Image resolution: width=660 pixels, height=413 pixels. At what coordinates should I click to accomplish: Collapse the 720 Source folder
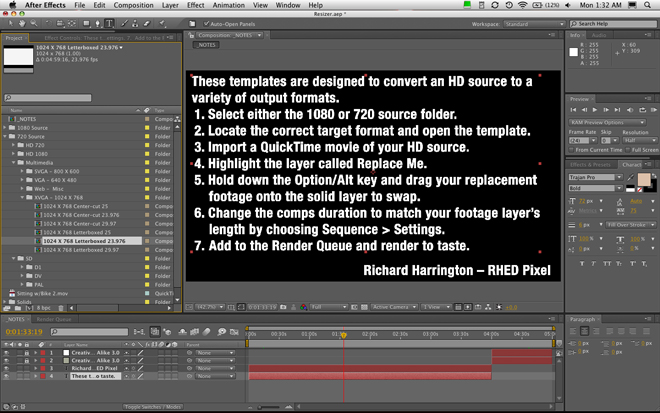click(5, 136)
